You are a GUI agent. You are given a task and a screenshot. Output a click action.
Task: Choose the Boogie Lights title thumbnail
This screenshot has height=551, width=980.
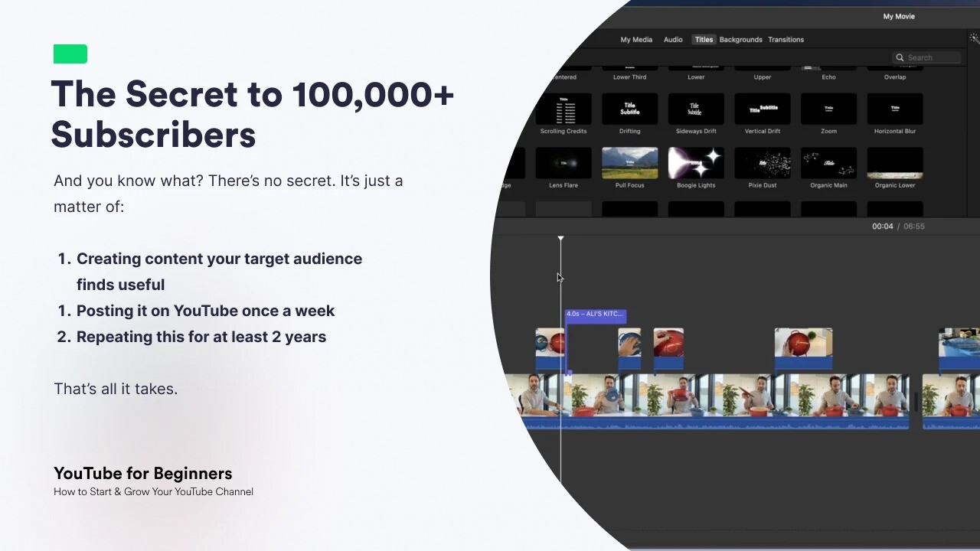[x=696, y=163]
